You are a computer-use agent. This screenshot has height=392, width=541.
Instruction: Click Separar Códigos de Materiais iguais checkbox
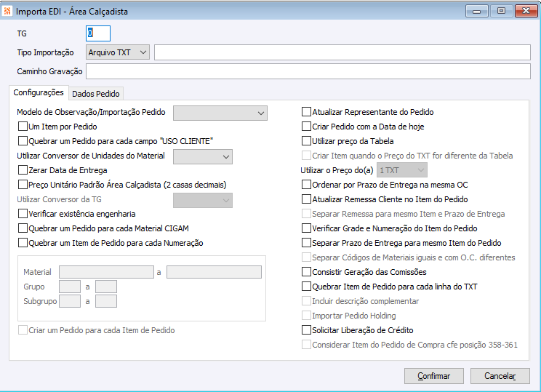(306, 257)
